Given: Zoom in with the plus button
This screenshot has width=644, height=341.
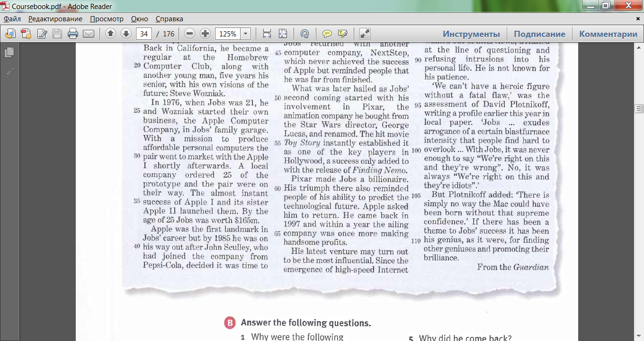Looking at the screenshot, I should (x=205, y=34).
